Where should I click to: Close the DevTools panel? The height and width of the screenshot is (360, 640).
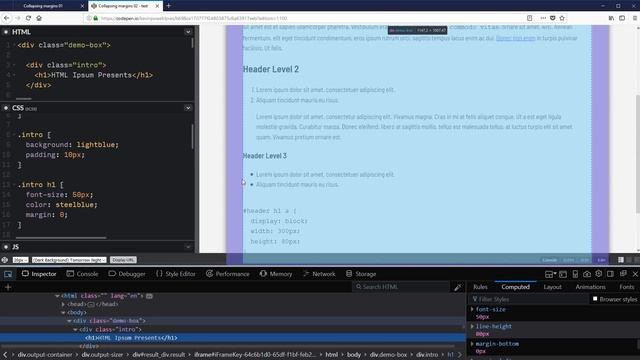(x=635, y=274)
